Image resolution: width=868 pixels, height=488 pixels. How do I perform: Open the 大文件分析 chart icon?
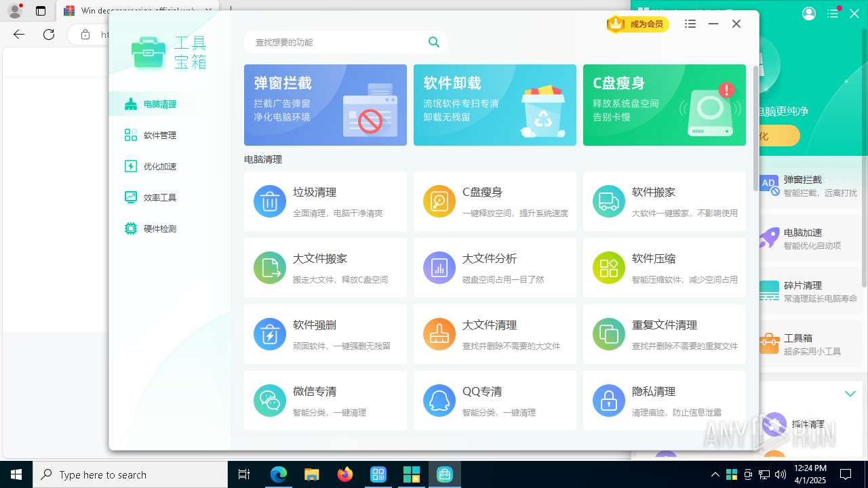coord(439,268)
